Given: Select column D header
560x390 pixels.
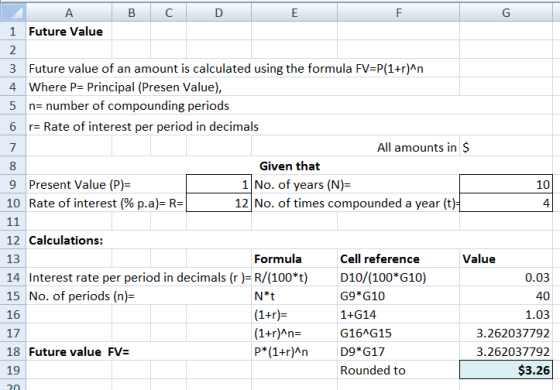Looking at the screenshot, I should click(219, 13).
